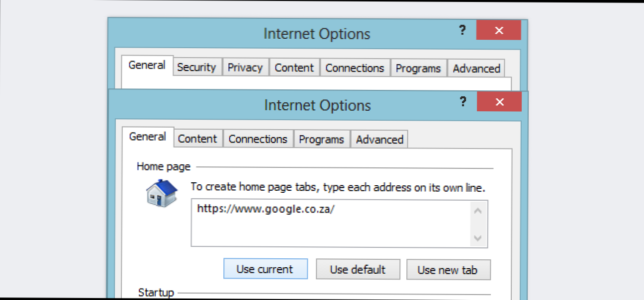The width and height of the screenshot is (644, 300).
Task: Switch to Programs tab in the front dialog
Action: pyautogui.click(x=321, y=140)
